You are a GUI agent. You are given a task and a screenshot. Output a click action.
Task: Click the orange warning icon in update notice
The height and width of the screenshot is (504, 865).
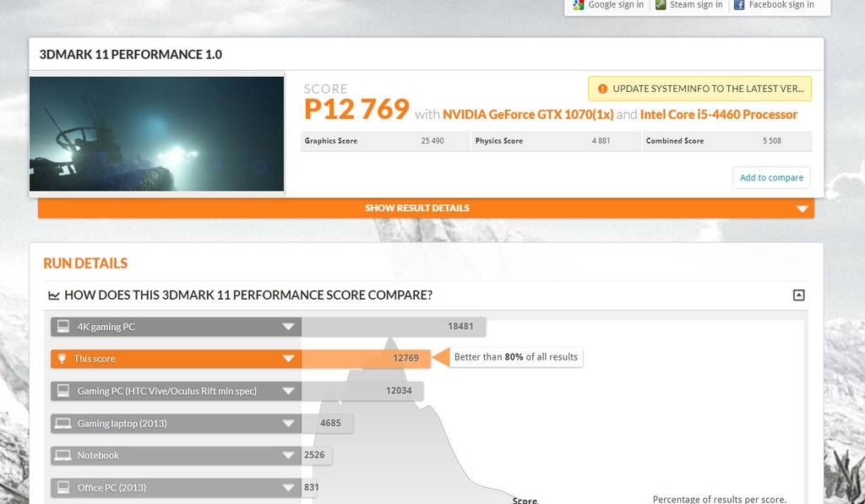click(x=602, y=89)
